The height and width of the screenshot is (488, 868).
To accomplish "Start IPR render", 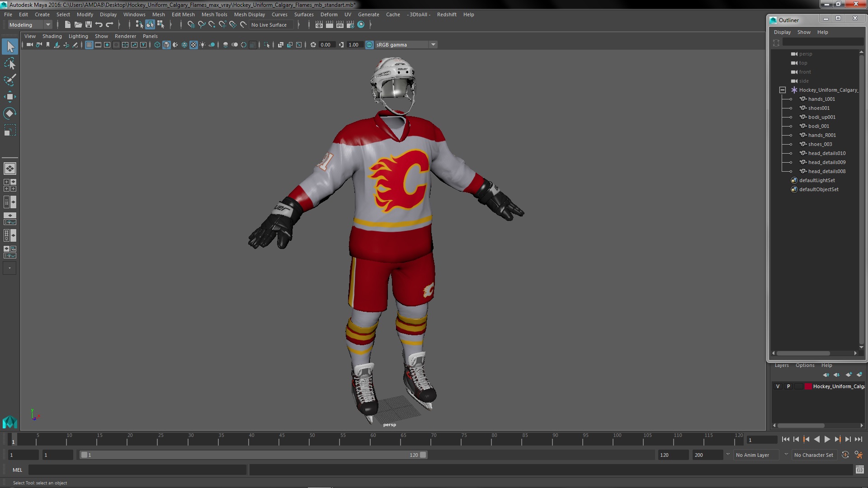I will pyautogui.click(x=340, y=25).
